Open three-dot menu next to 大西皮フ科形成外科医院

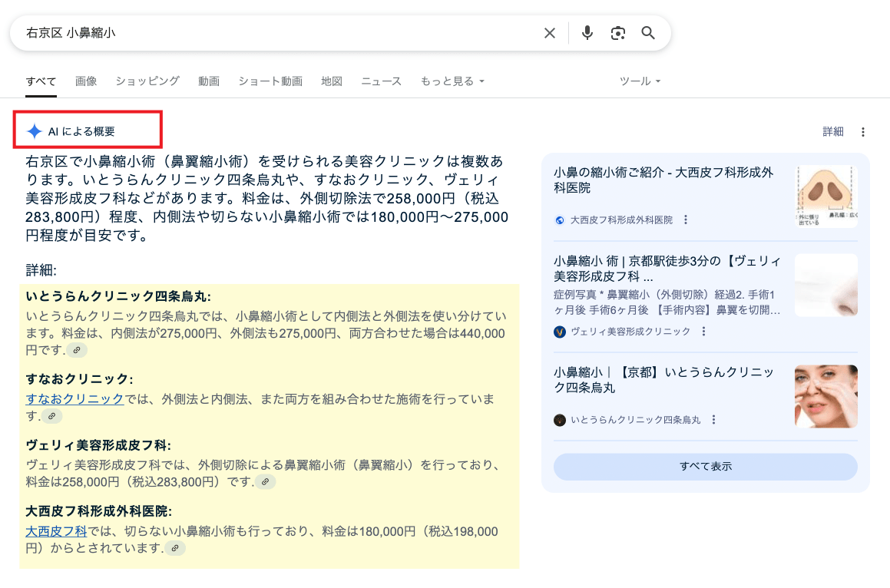click(x=686, y=220)
